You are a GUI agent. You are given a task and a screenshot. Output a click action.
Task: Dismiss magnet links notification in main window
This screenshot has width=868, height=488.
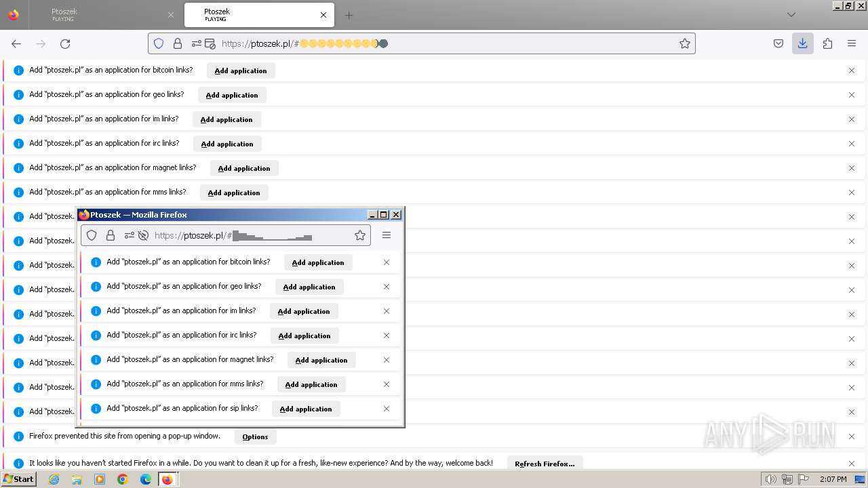[x=852, y=168]
